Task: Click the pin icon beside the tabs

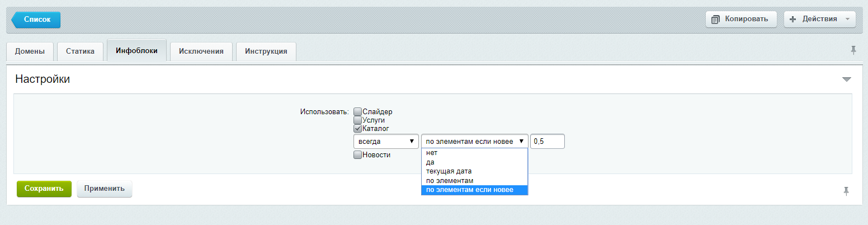Action: (x=853, y=50)
